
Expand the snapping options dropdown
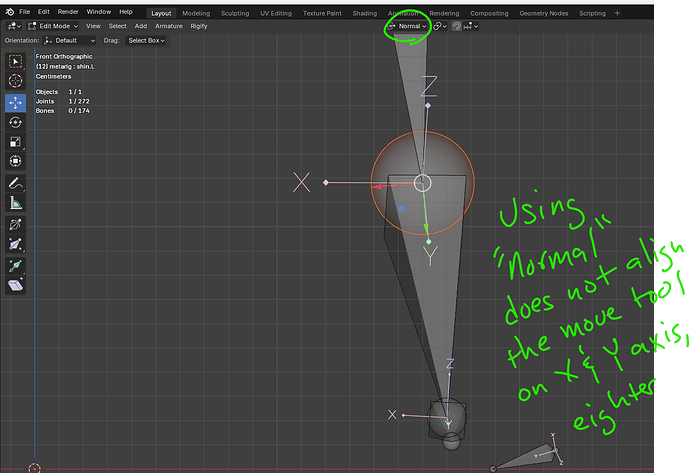point(470,26)
